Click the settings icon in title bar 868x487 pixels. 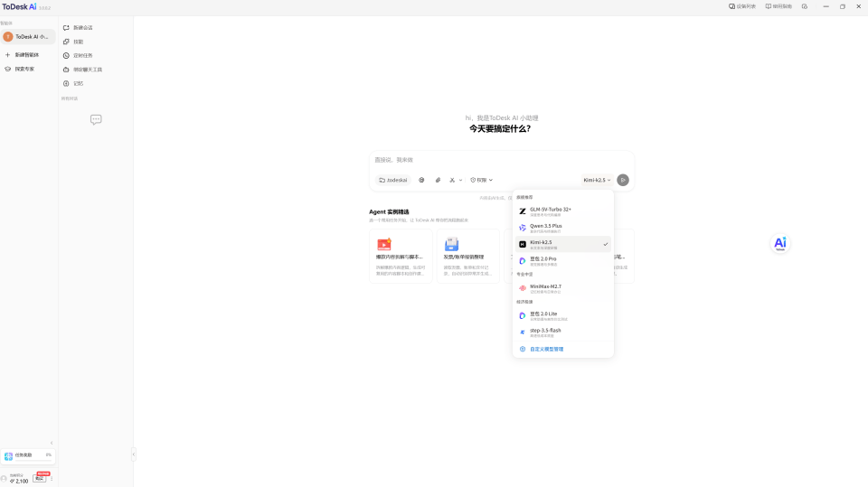[x=805, y=6]
